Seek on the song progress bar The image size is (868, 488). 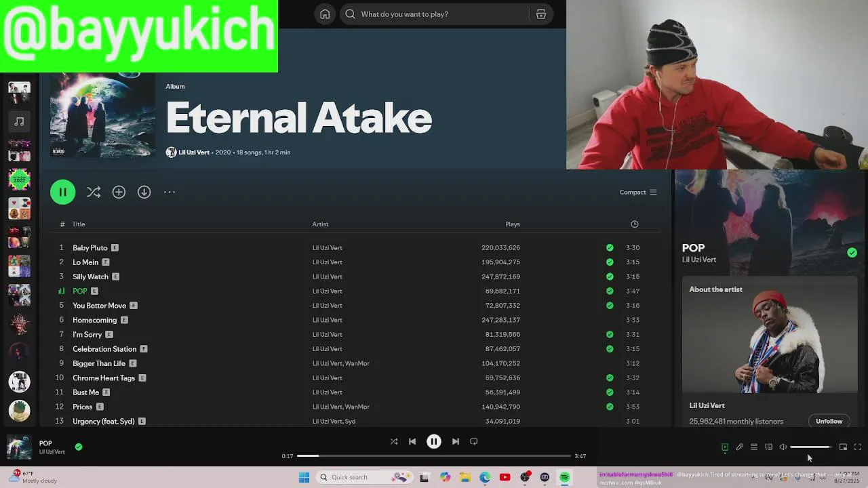(x=434, y=456)
